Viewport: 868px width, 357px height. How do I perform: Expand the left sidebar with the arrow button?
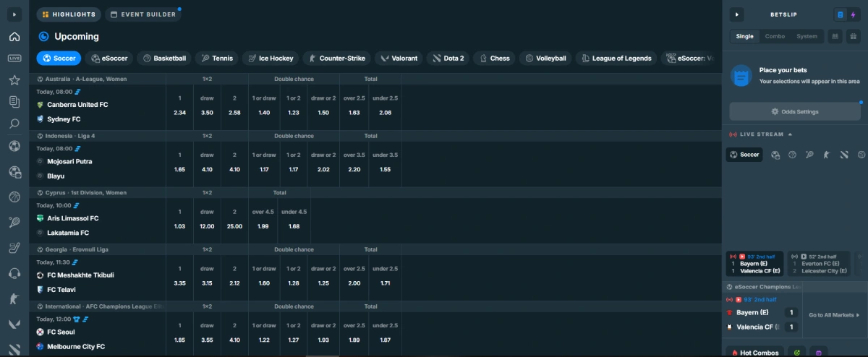coord(14,14)
